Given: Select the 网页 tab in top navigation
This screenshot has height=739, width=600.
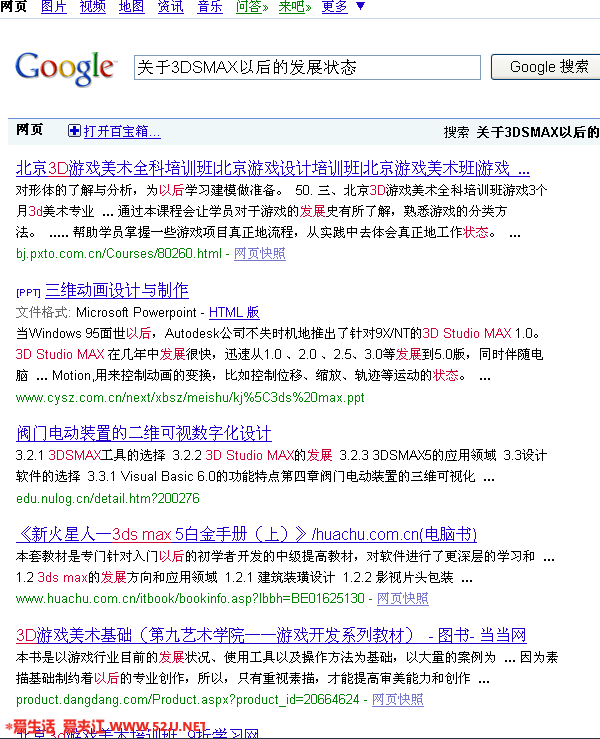Looking at the screenshot, I should coord(14,7).
